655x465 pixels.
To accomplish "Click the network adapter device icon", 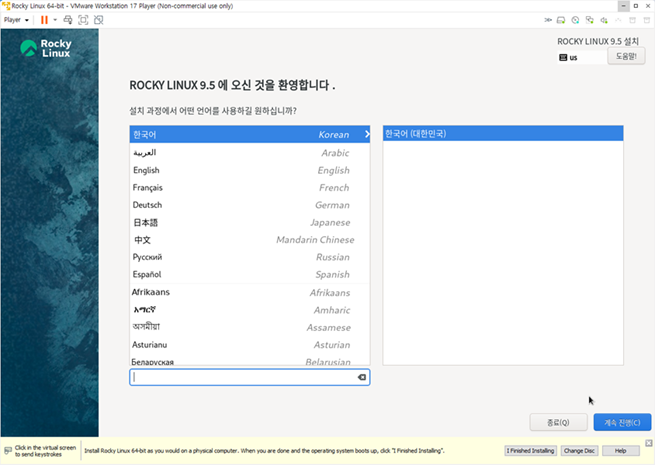I will pos(589,20).
